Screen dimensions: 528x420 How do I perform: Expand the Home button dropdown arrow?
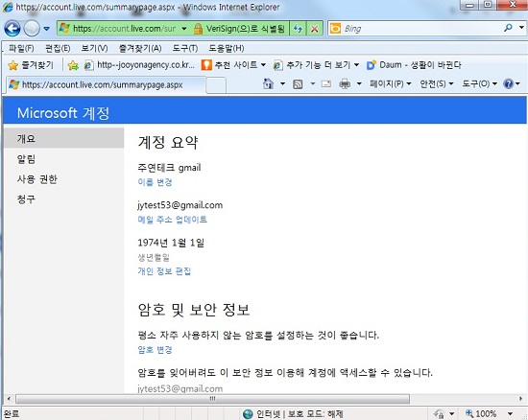coord(282,83)
